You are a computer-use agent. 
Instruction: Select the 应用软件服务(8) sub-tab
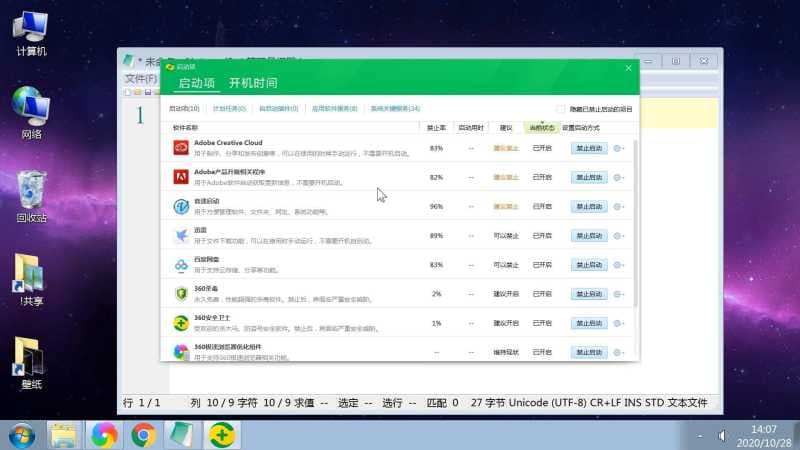(x=335, y=109)
